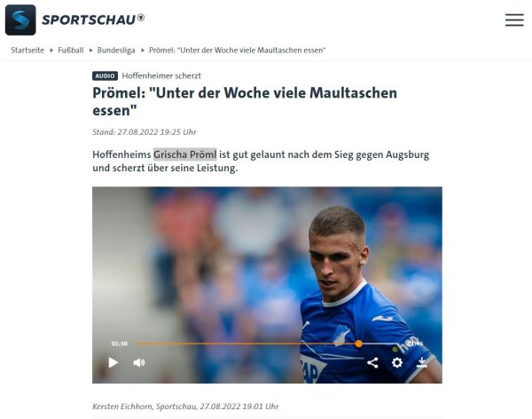Open Fußball breadcrumb link

coord(71,51)
